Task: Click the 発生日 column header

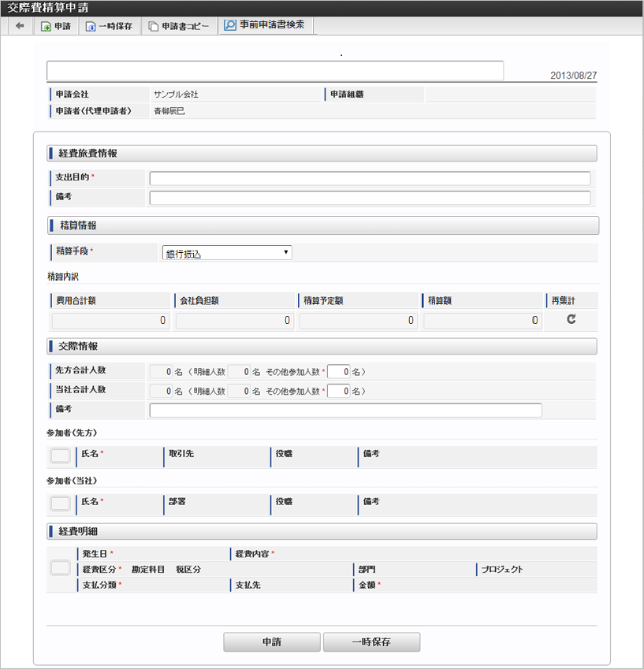Action: (95, 554)
